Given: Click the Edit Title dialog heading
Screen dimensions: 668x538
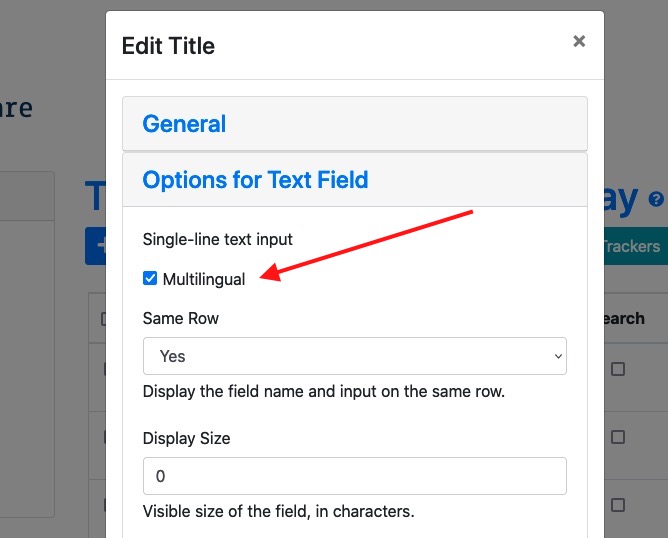Looking at the screenshot, I should tap(168, 46).
